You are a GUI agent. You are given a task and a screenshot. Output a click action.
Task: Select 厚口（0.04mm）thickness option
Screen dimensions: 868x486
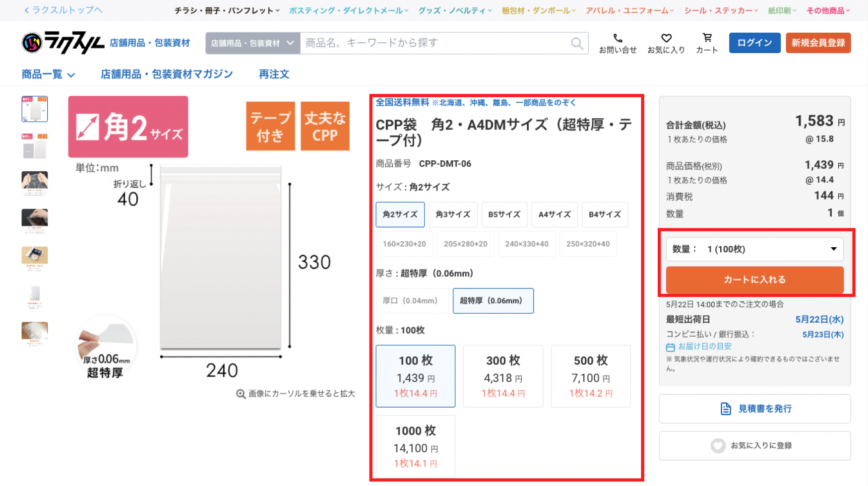pos(412,301)
